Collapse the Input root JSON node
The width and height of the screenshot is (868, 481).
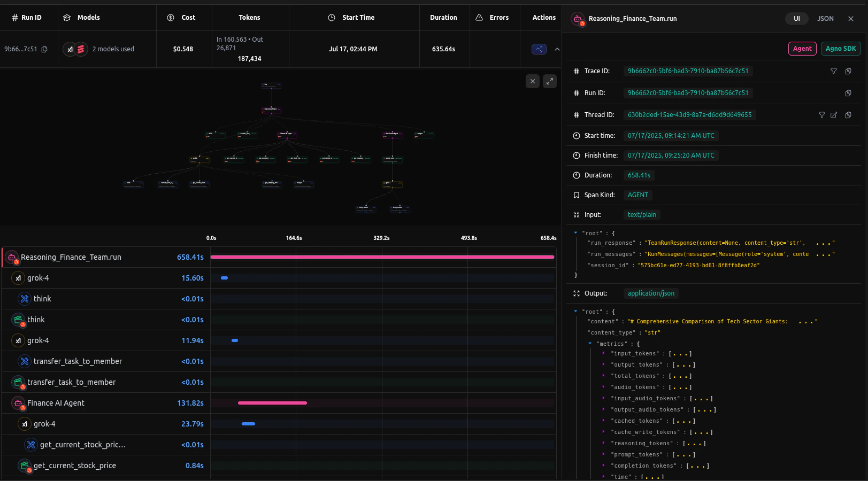(x=575, y=233)
